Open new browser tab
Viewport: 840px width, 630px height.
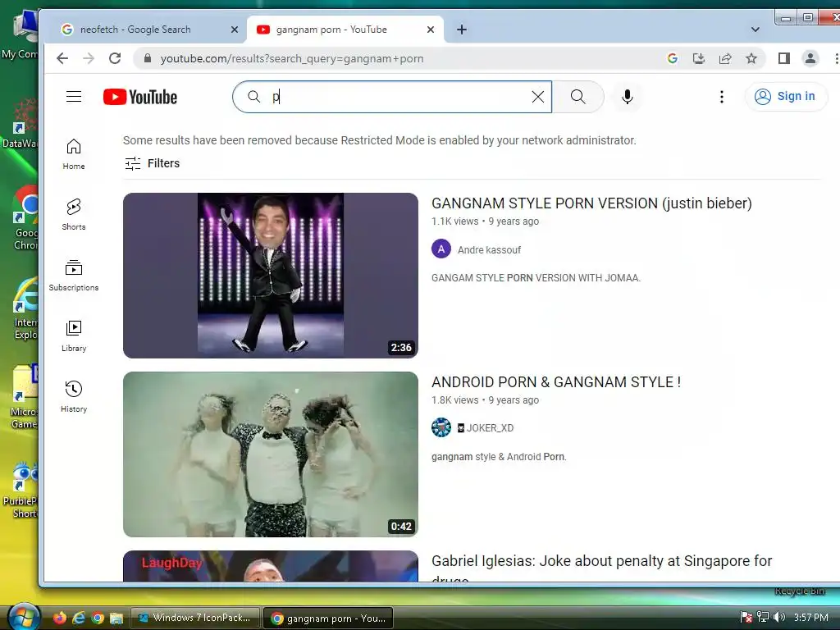(462, 30)
